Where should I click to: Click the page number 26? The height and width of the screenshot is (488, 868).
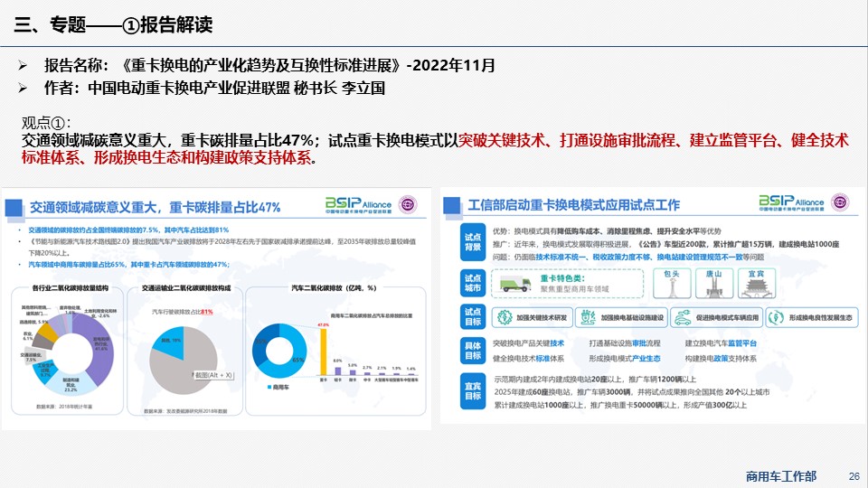point(854,476)
